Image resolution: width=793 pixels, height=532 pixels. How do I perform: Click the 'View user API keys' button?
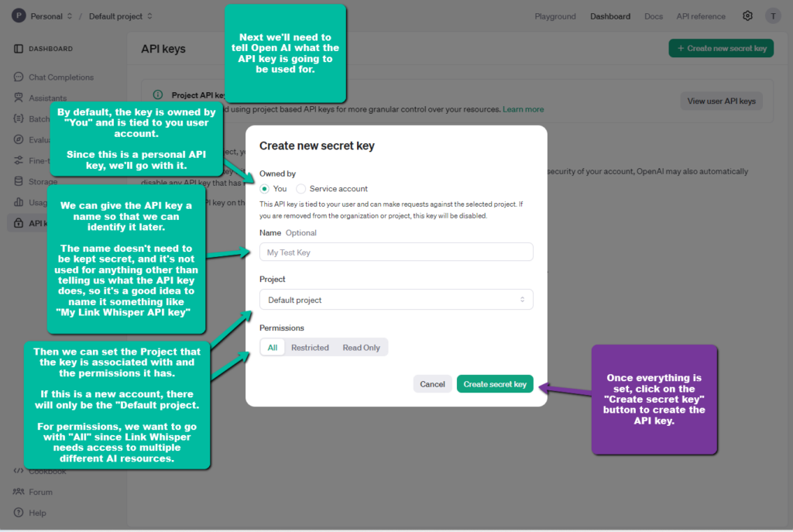[721, 101]
